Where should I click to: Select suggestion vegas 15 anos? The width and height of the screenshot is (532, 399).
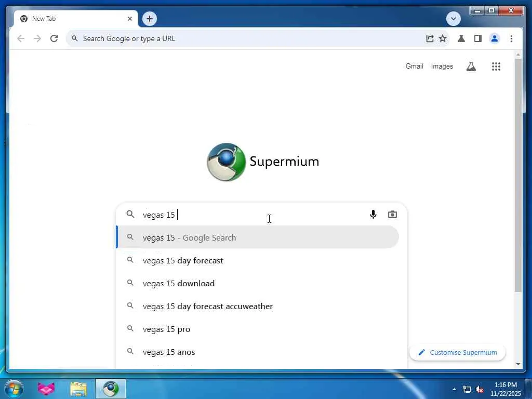point(257,352)
